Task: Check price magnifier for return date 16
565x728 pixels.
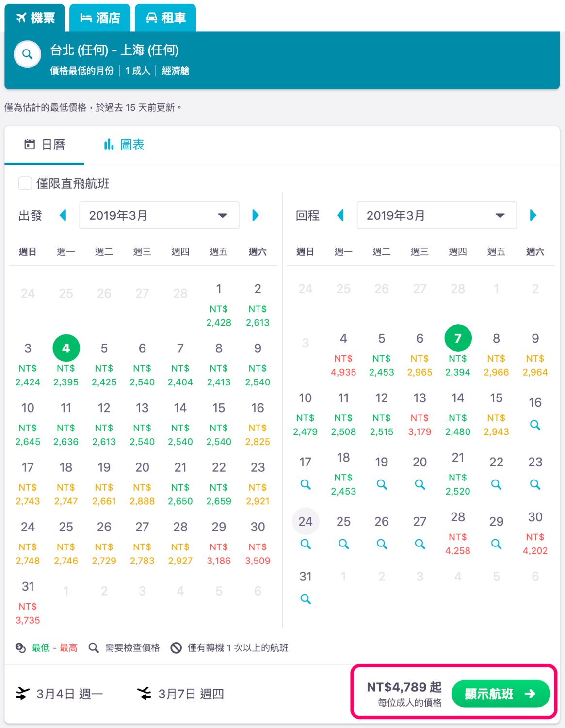Action: tap(535, 425)
